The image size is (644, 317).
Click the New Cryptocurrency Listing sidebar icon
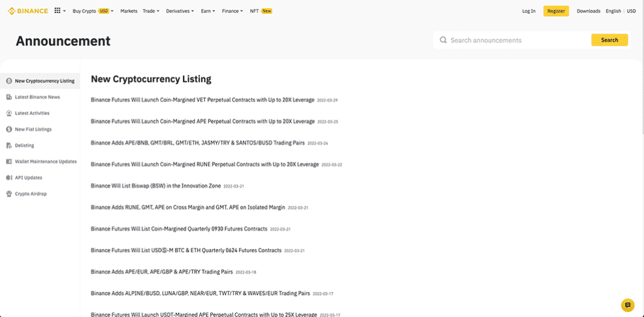[9, 81]
